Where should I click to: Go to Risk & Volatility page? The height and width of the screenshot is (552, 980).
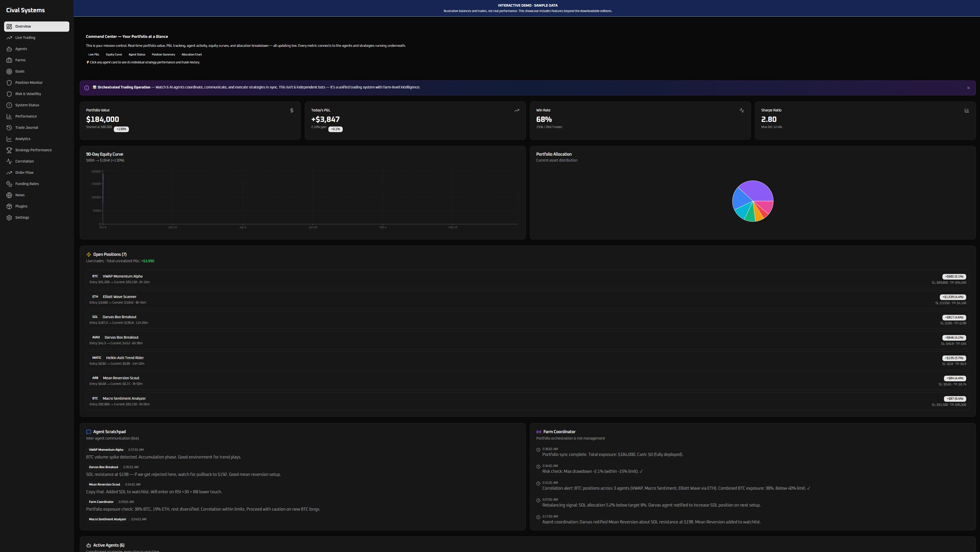pyautogui.click(x=37, y=94)
